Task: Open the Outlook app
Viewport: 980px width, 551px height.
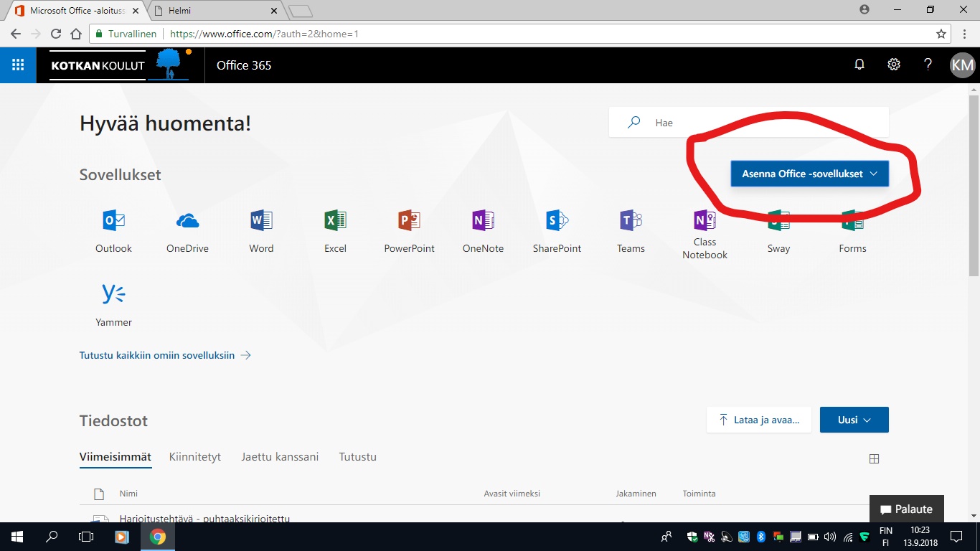Action: pyautogui.click(x=113, y=222)
